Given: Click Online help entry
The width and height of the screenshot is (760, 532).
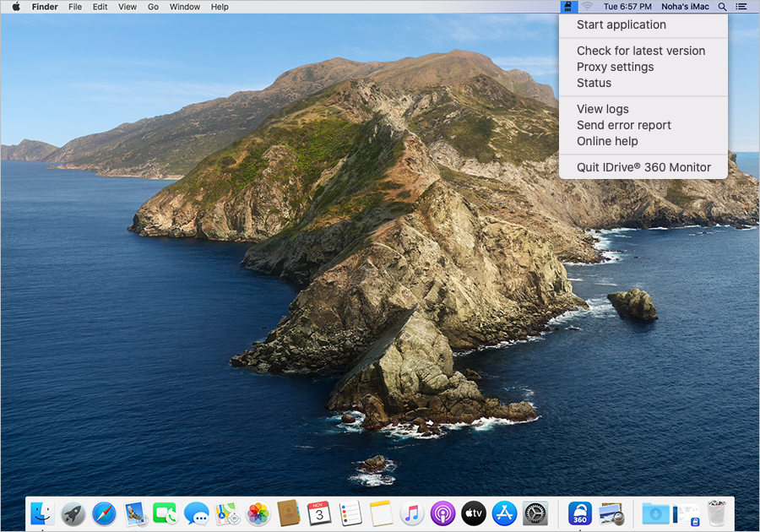Looking at the screenshot, I should point(607,141).
